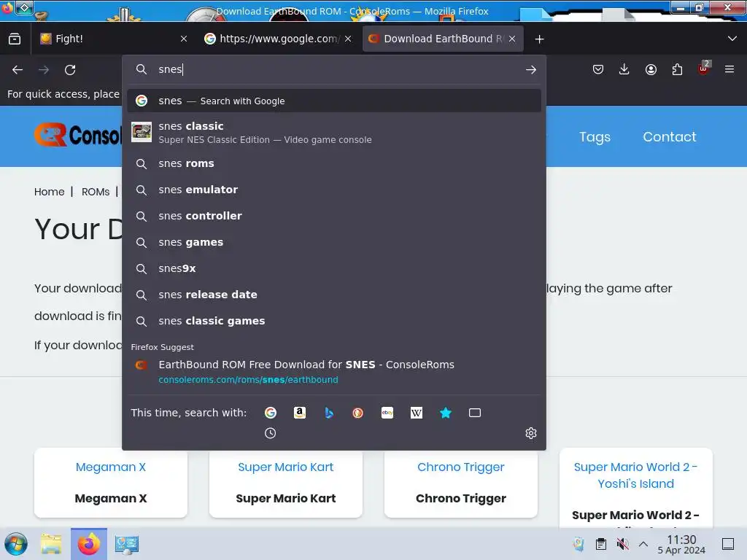
Task: Close the Fight! tab
Action: coord(184,39)
